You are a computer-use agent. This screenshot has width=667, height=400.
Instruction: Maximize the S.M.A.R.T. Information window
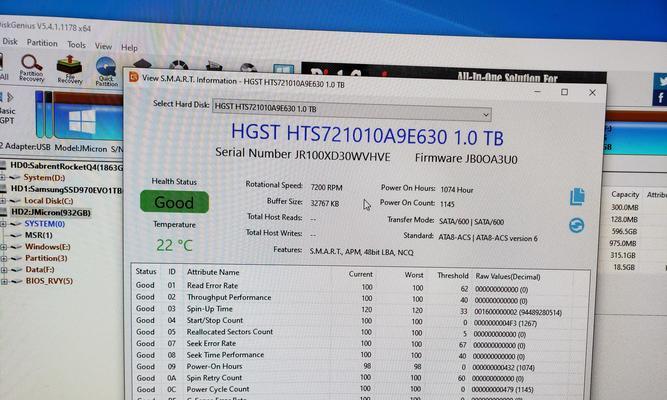click(x=564, y=92)
